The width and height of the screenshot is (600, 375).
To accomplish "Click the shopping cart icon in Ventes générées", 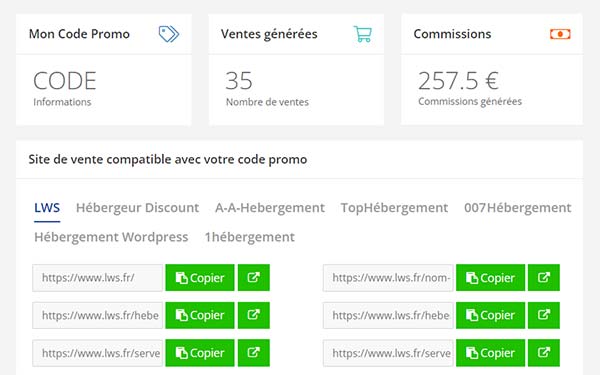I will 362,34.
